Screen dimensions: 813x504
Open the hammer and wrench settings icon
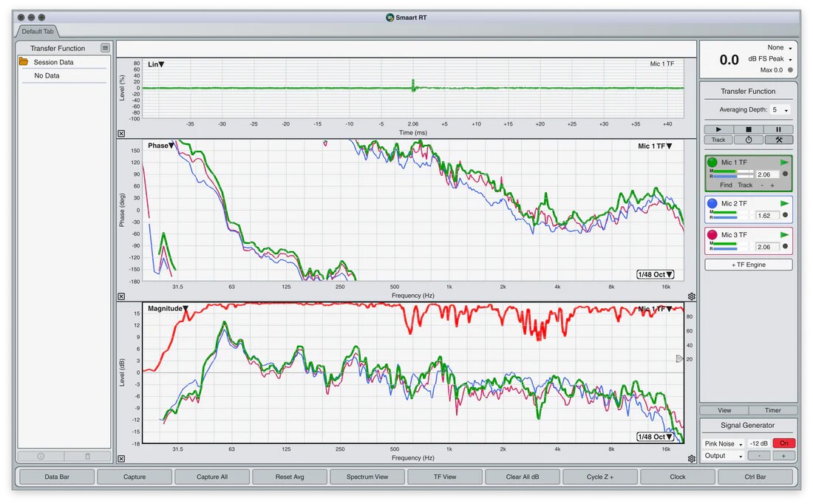click(x=778, y=140)
